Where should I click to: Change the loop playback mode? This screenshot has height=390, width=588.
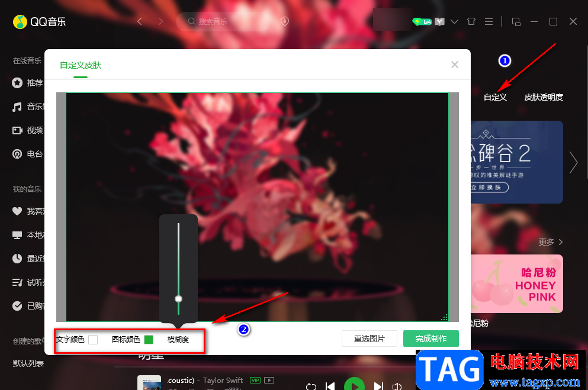click(311, 386)
